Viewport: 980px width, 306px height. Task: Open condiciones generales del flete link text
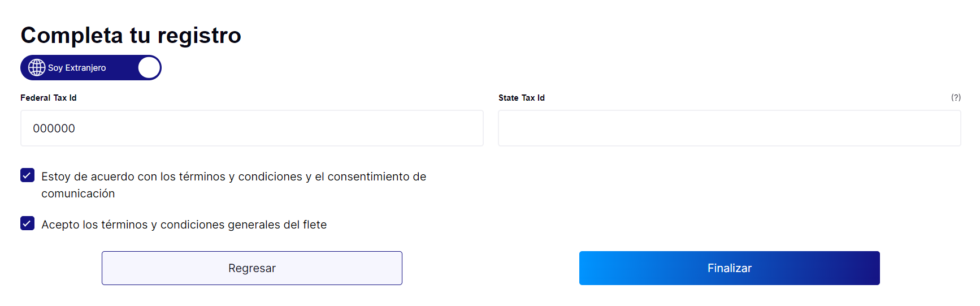244,225
